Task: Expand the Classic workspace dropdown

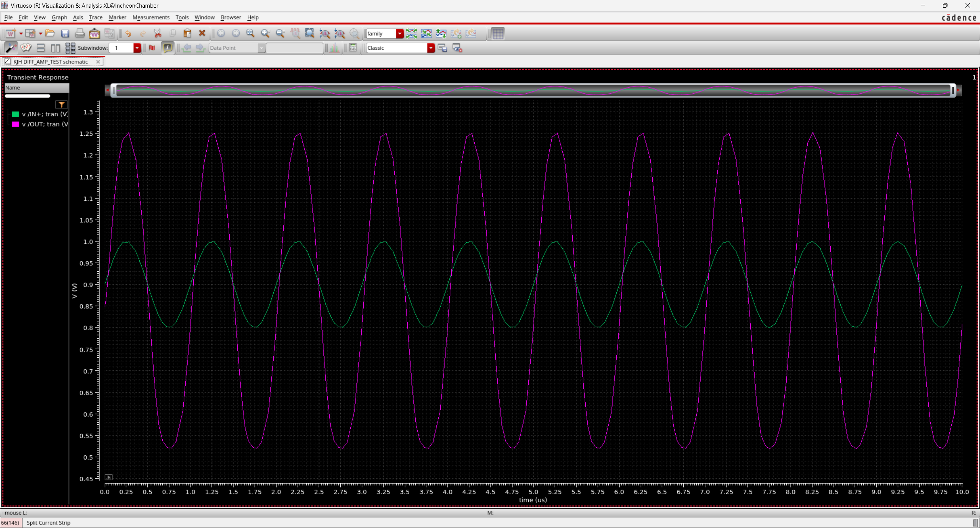Action: 431,48
